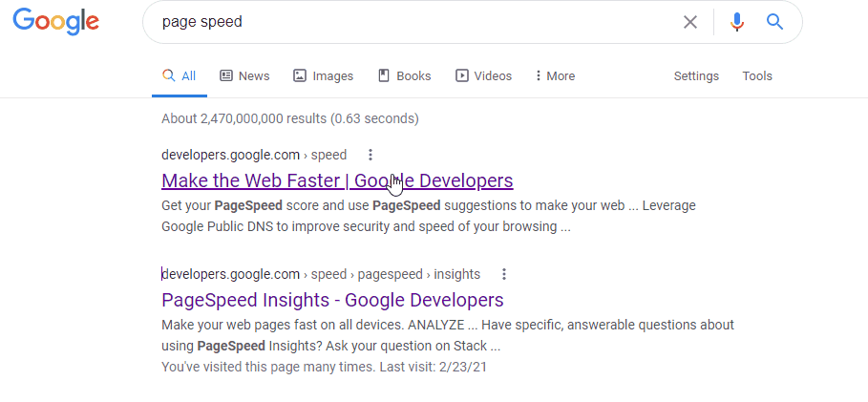
Task: Open the Settings menu
Action: click(696, 76)
